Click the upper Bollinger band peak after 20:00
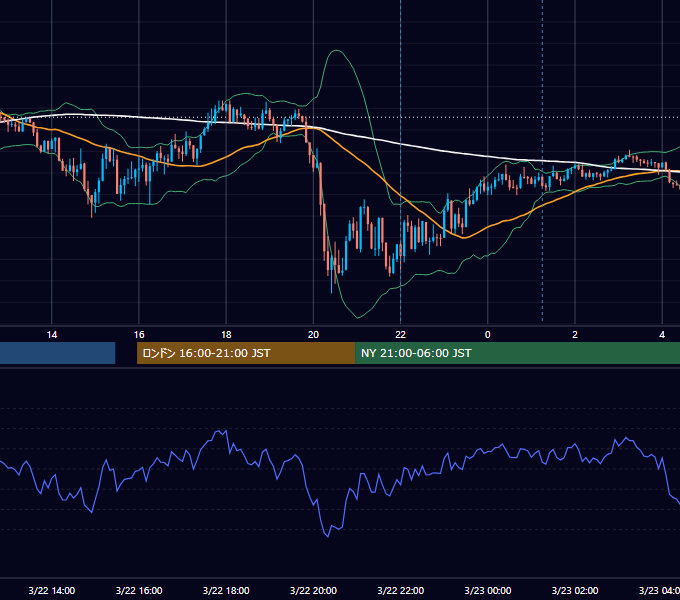680x600 pixels. [336, 51]
